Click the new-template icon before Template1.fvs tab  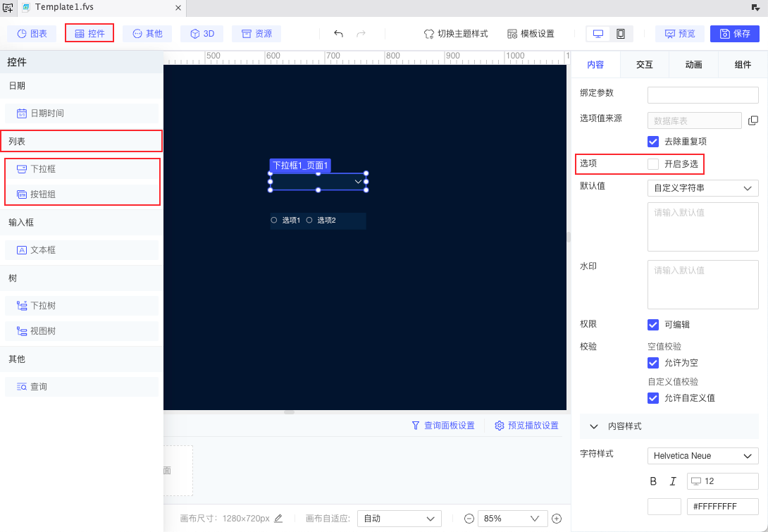[8, 7]
